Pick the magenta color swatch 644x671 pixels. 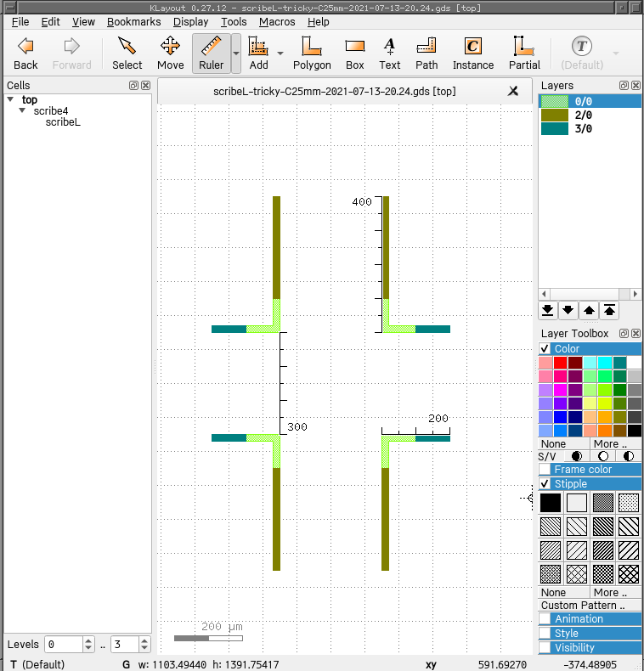(x=560, y=389)
